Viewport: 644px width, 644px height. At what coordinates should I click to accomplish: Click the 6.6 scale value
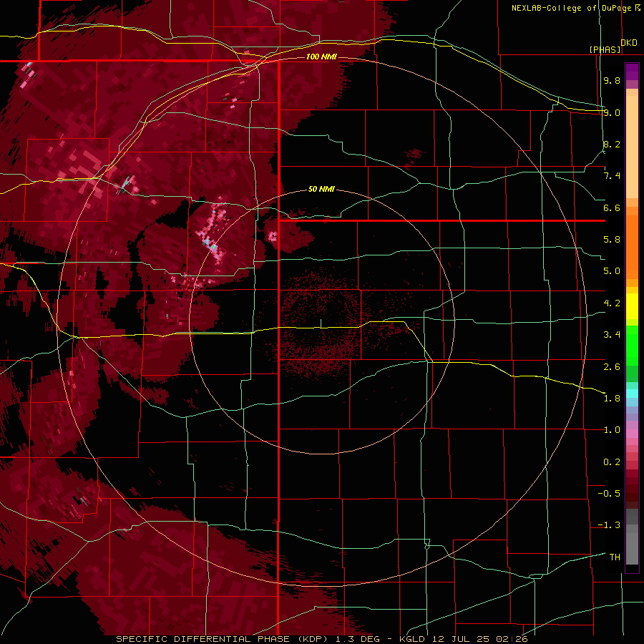[x=612, y=208]
